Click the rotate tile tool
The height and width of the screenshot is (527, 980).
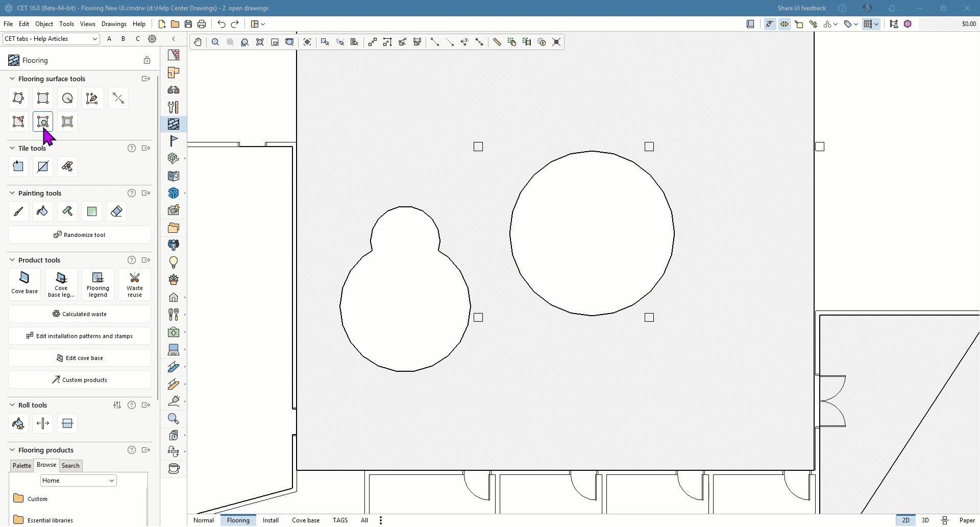[18, 166]
